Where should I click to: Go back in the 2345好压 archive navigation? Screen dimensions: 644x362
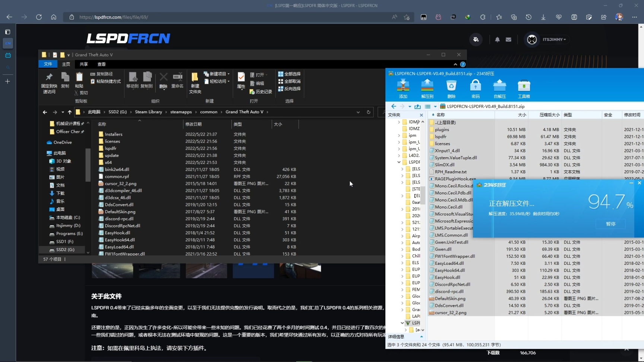point(394,107)
